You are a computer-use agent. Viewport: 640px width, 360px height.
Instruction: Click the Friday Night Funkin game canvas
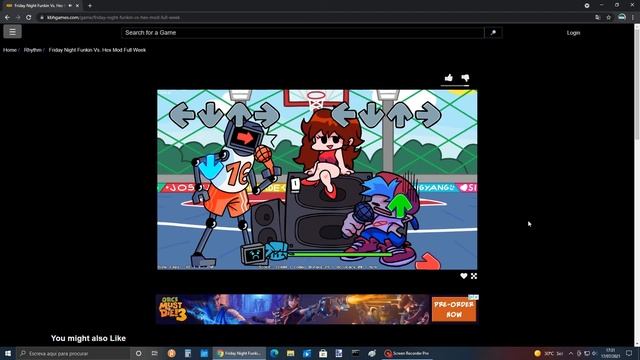coord(317,180)
